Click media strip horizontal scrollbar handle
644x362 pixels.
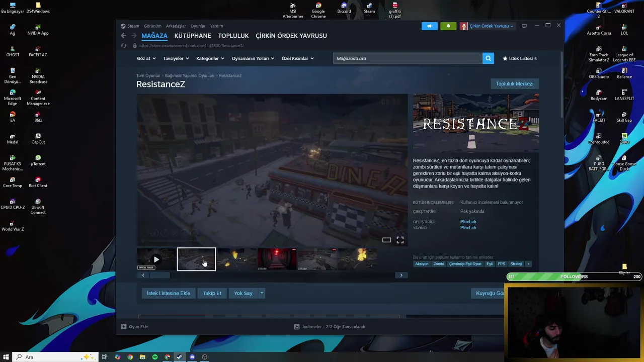[160, 275]
